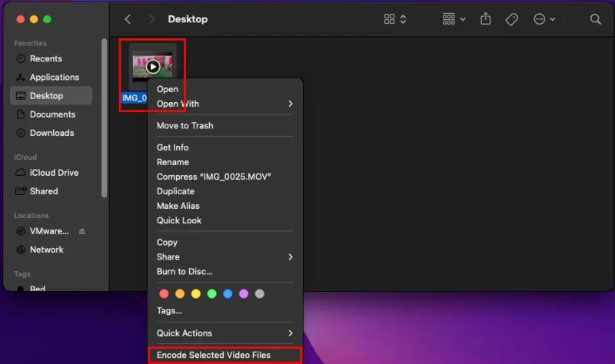Expand the More actions dropdown chevron
615x364 pixels.
pyautogui.click(x=552, y=19)
